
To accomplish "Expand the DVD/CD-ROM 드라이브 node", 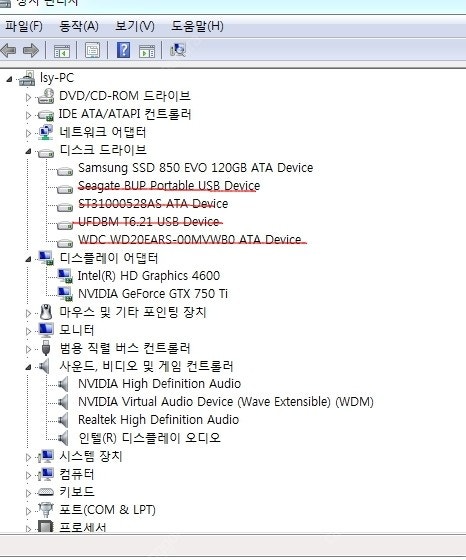I will coord(28,97).
